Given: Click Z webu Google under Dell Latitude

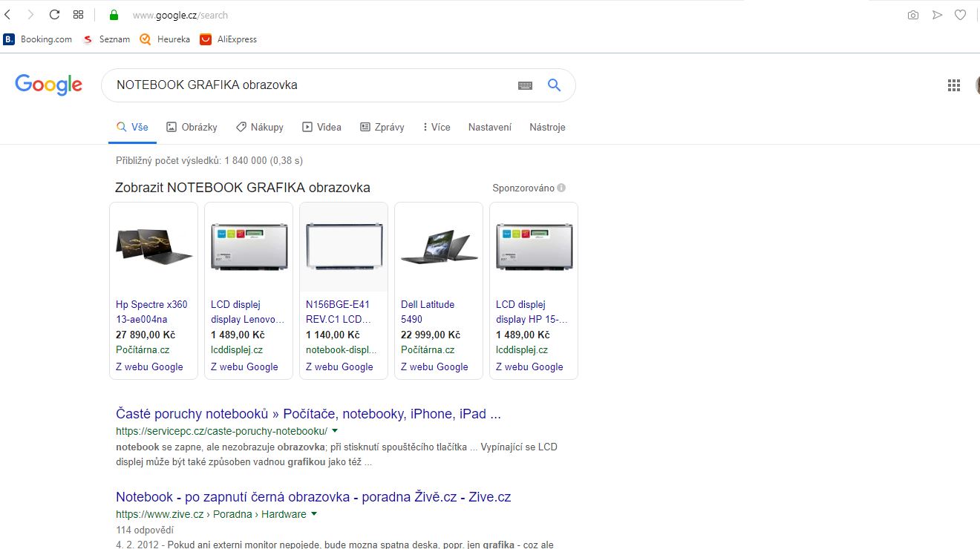Looking at the screenshot, I should [434, 366].
